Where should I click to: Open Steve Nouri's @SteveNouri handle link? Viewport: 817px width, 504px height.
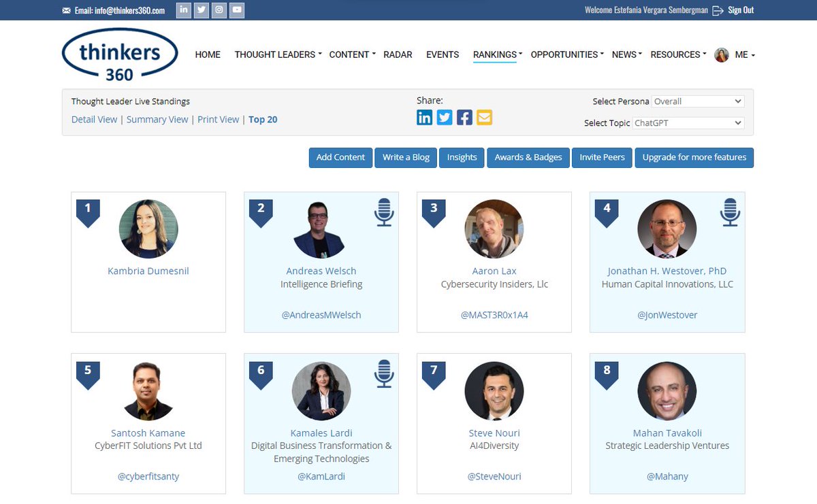pos(494,476)
